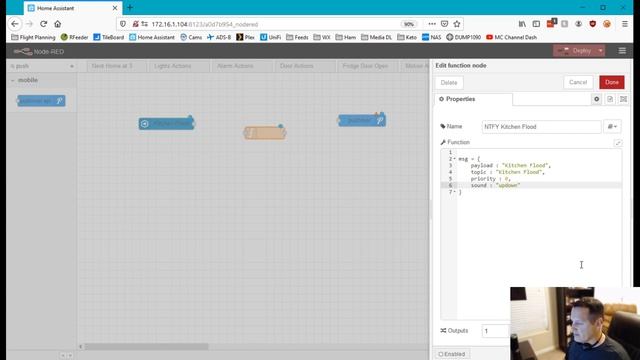Click the Outputs number field
Screen dimensions: 640x360
point(496,331)
